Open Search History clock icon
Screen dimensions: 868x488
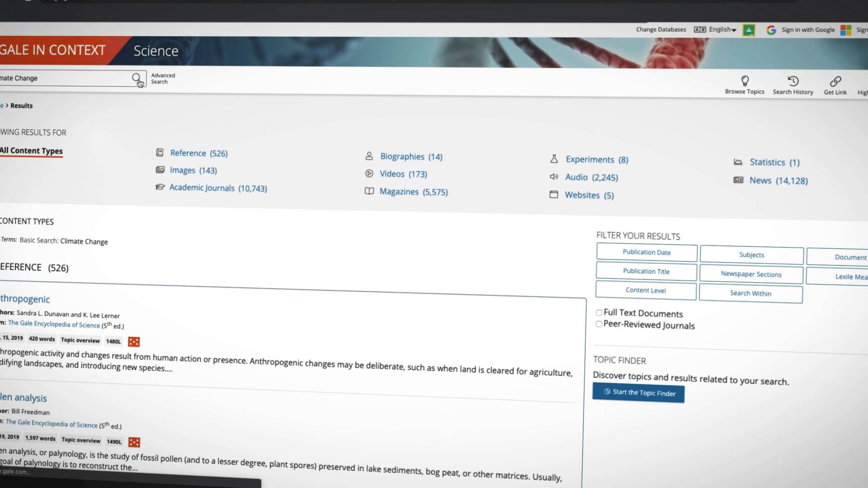pos(793,81)
